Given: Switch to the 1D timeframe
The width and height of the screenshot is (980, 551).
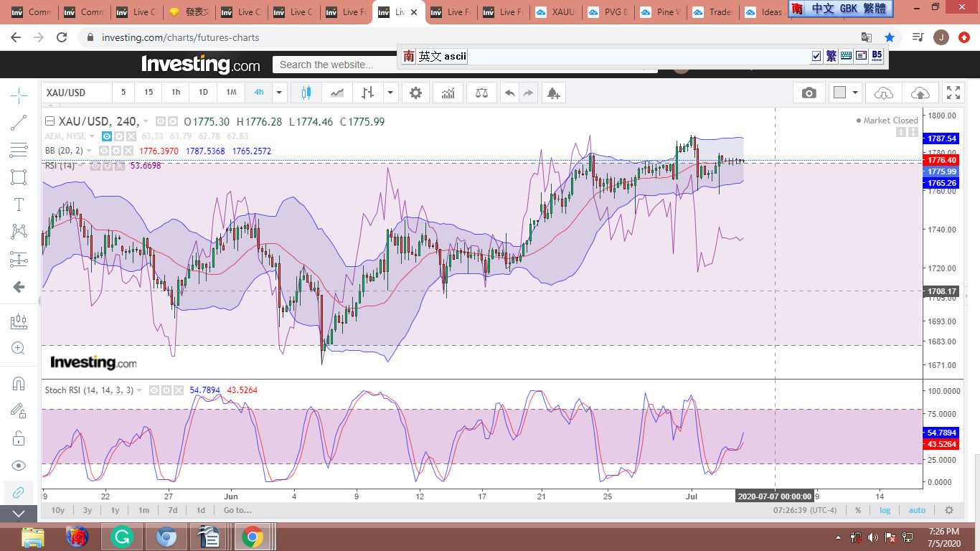Looking at the screenshot, I should point(203,93).
